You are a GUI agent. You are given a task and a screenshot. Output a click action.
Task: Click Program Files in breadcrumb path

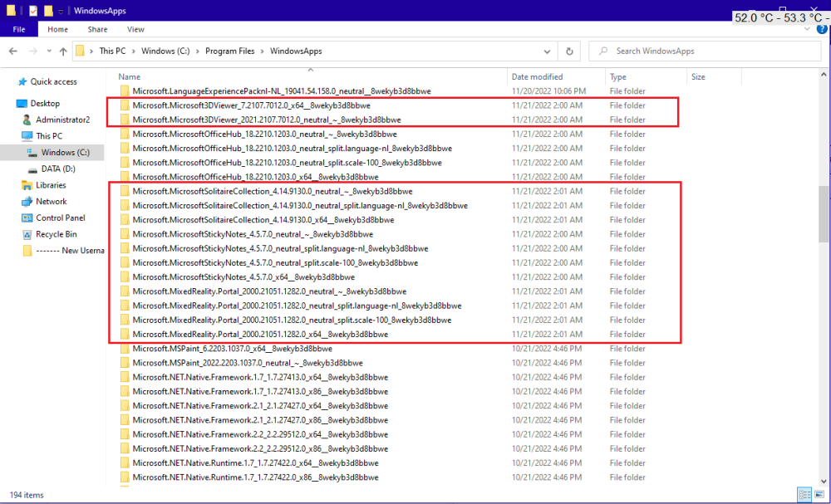tap(230, 51)
